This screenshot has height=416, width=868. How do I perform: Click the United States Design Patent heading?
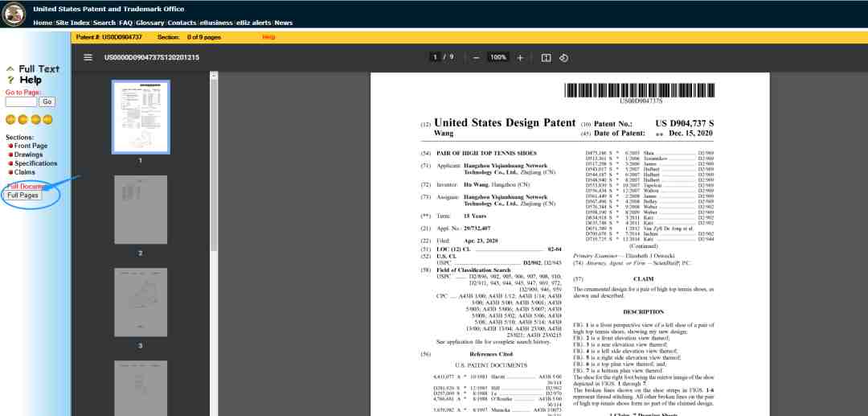(505, 123)
